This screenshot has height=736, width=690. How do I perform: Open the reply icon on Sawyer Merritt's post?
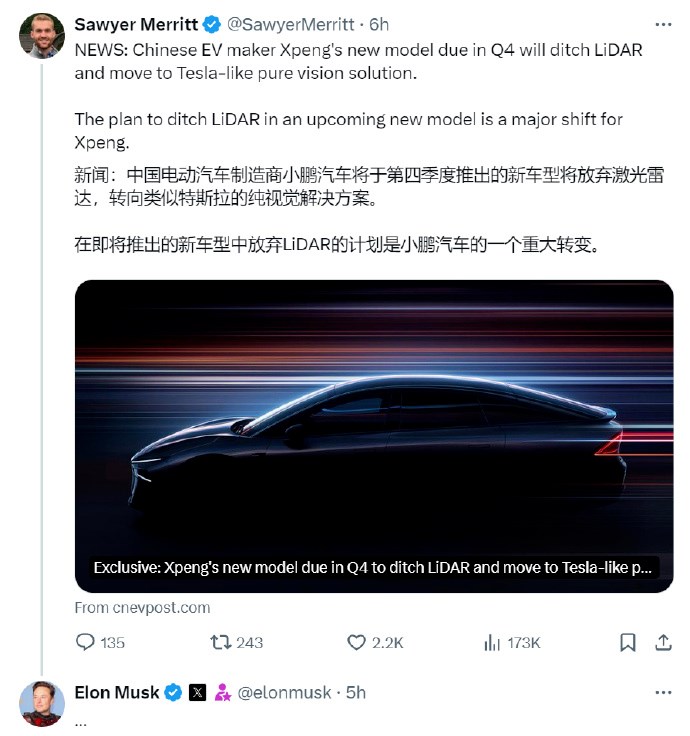pyautogui.click(x=85, y=642)
